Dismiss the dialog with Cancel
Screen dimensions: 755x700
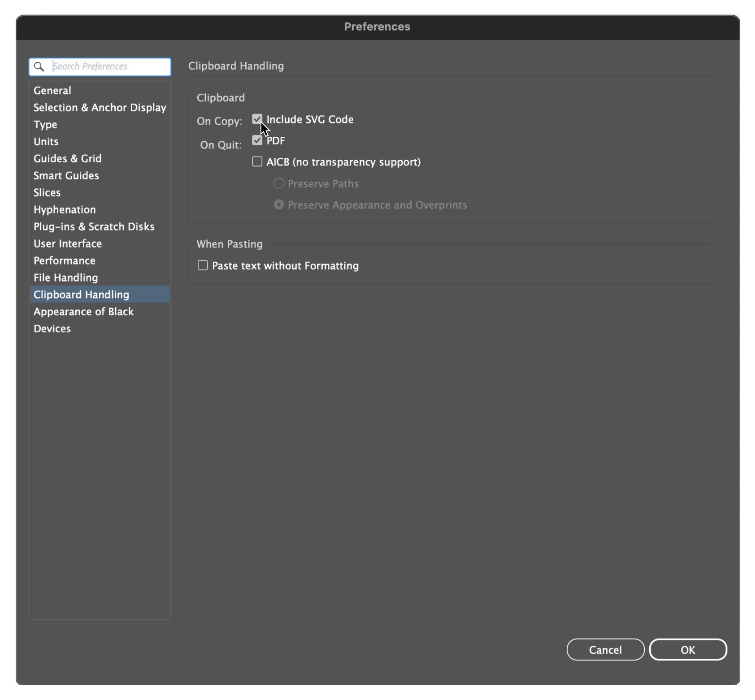tap(605, 649)
